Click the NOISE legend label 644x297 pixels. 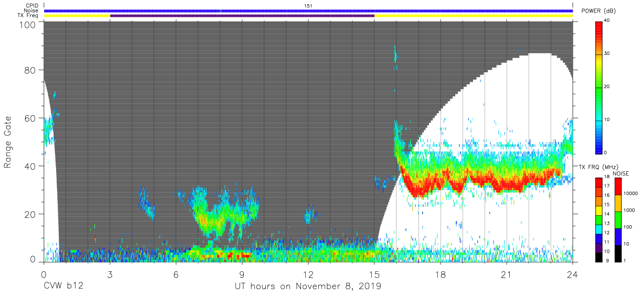(621, 173)
